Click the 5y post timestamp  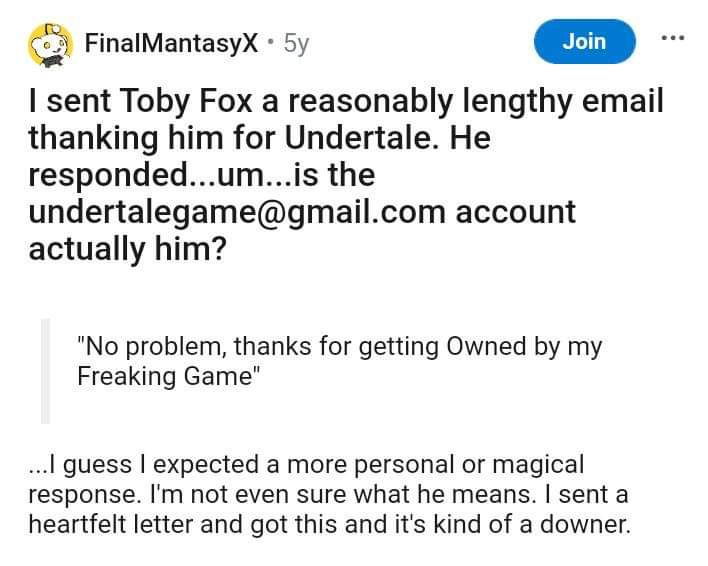[x=296, y=43]
